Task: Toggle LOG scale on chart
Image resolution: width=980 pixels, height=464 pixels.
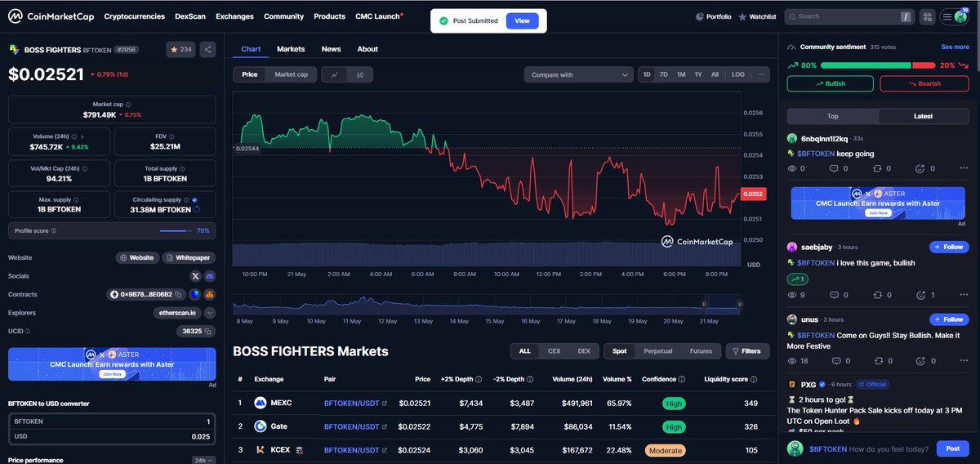Action: 738,74
